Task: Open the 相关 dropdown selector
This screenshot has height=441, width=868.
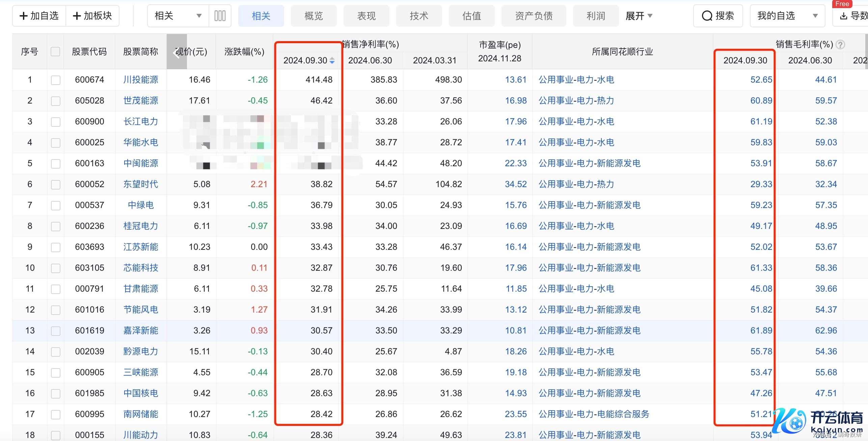Action: point(178,16)
